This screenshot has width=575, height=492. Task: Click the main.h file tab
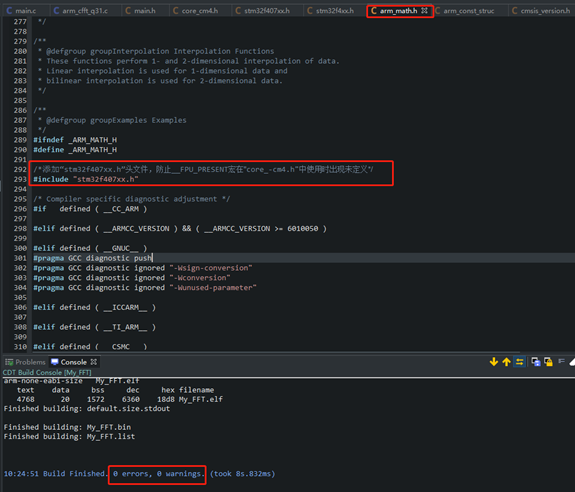[x=140, y=11]
